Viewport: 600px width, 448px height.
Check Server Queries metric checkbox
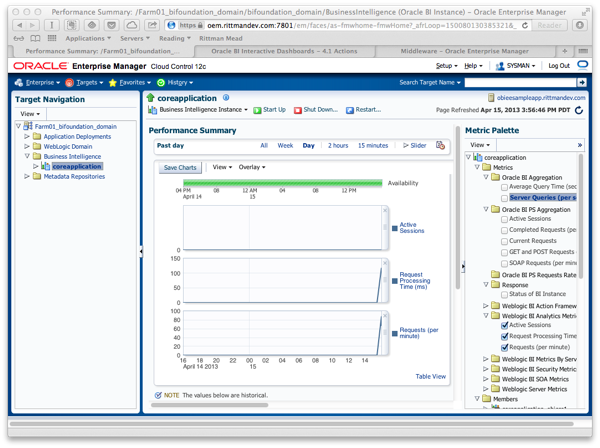click(x=504, y=198)
